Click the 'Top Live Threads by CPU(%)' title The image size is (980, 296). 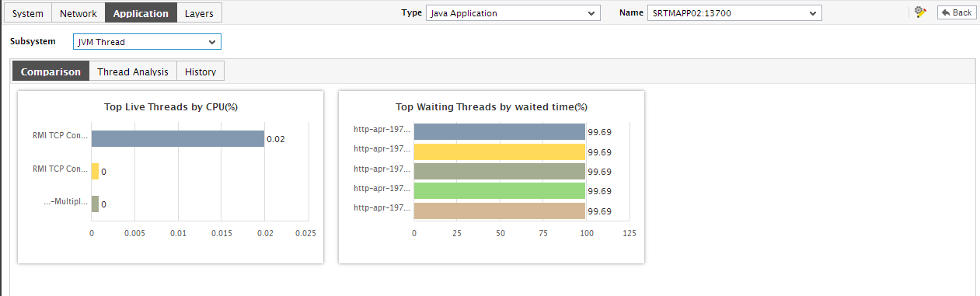tap(170, 106)
